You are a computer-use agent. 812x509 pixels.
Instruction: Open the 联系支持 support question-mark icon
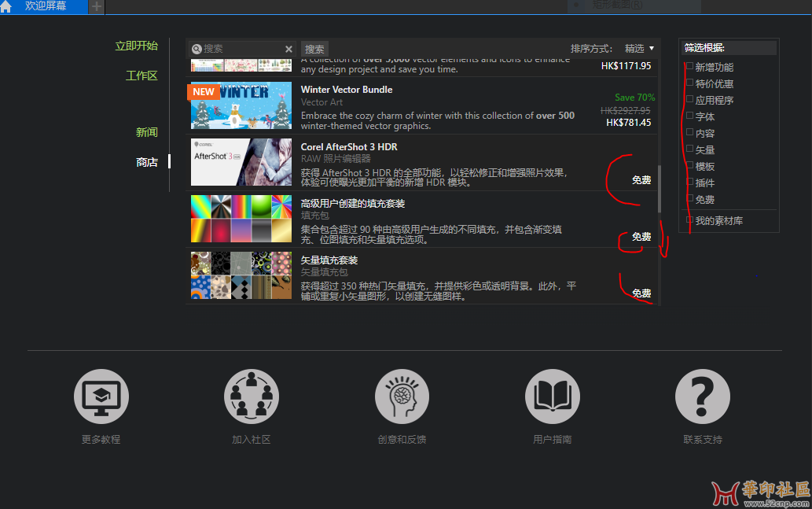[703, 397]
